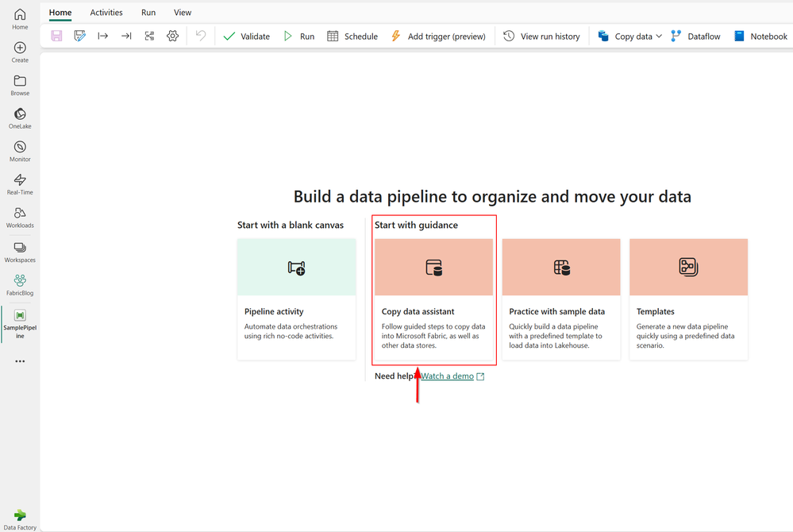Open Monitor hub in sidebar
The height and width of the screenshot is (532, 793).
point(20,151)
